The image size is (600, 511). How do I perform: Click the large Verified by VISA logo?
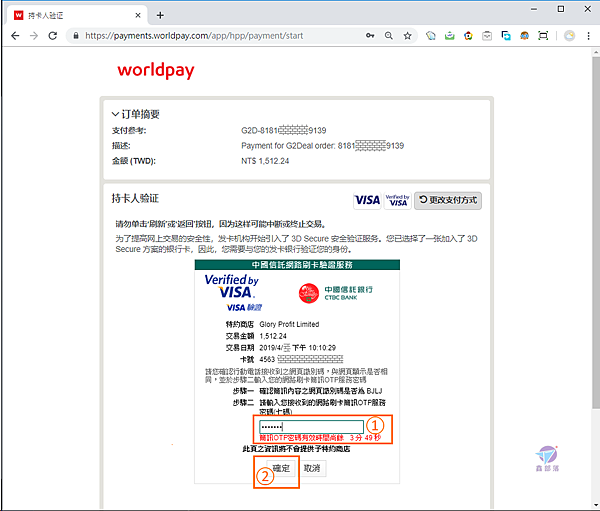232,286
